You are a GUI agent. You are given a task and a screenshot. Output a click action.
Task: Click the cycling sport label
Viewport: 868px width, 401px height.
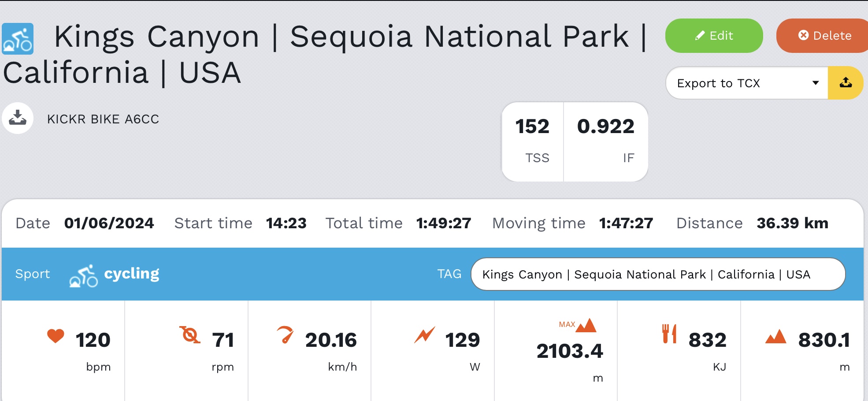click(132, 274)
